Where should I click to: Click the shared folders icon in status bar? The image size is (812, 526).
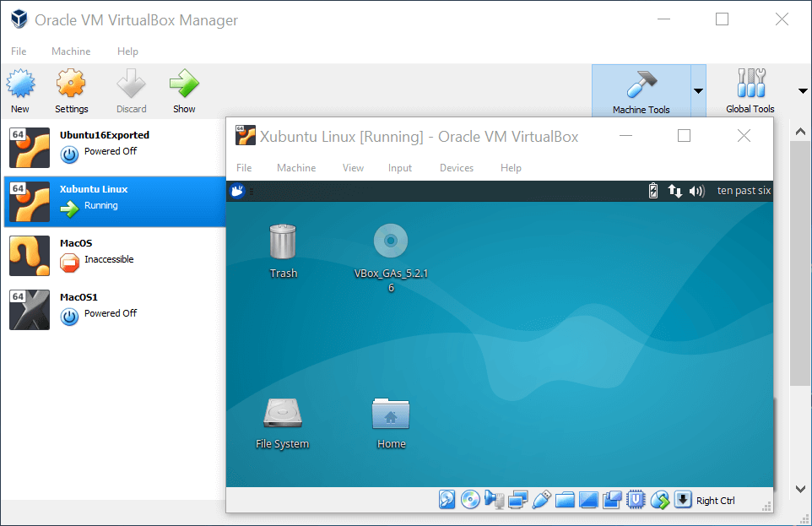tap(565, 500)
